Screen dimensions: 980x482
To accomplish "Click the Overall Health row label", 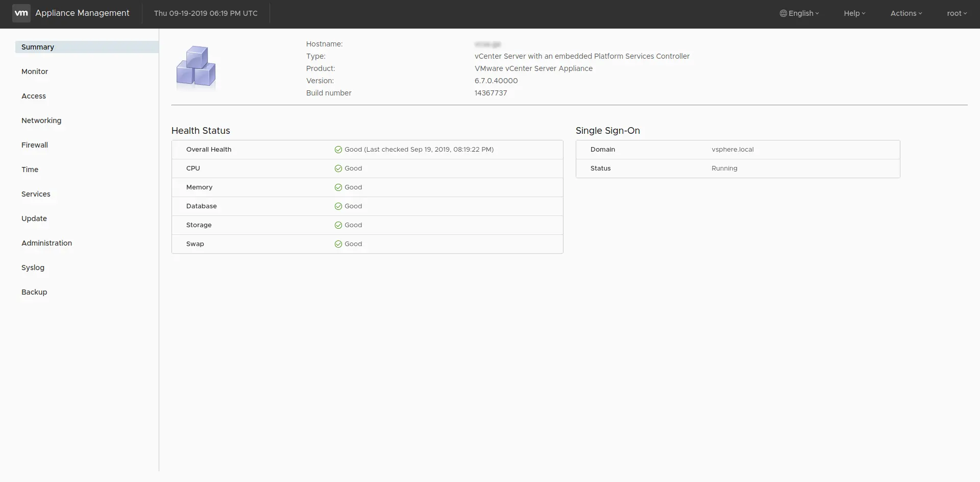I will pos(209,150).
